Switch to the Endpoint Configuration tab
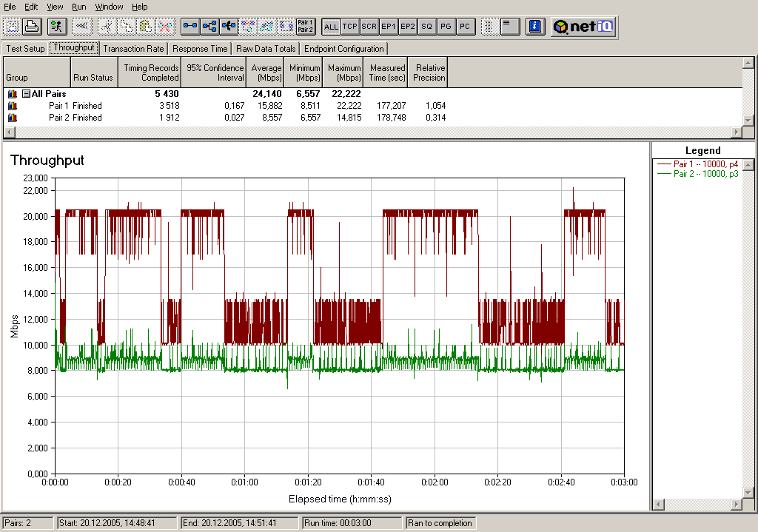This screenshot has width=758, height=532. point(344,49)
